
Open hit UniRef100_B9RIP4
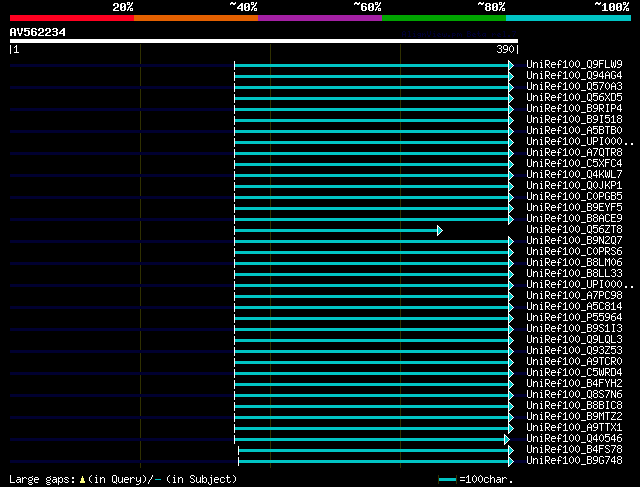coord(574,109)
